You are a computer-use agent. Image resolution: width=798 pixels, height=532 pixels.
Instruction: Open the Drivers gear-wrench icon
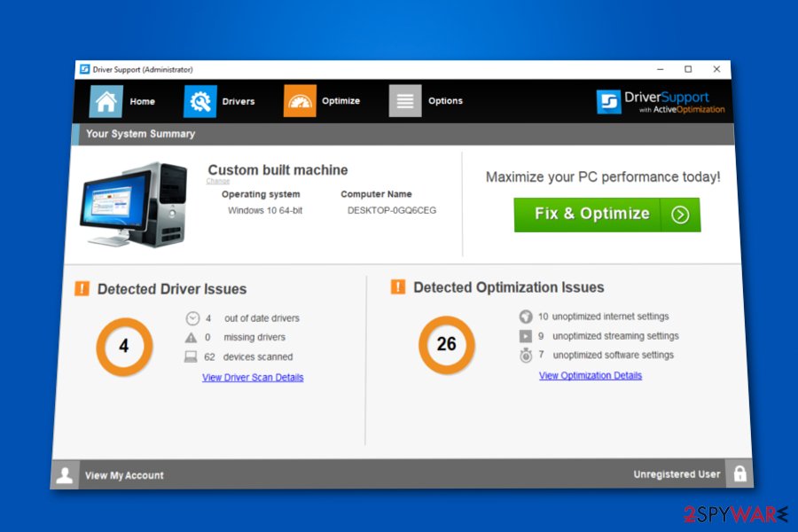click(x=200, y=101)
